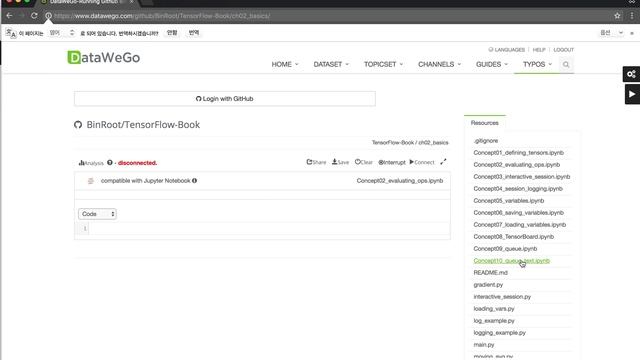Expand notebook to fullscreen with arrows icon

pyautogui.click(x=443, y=162)
